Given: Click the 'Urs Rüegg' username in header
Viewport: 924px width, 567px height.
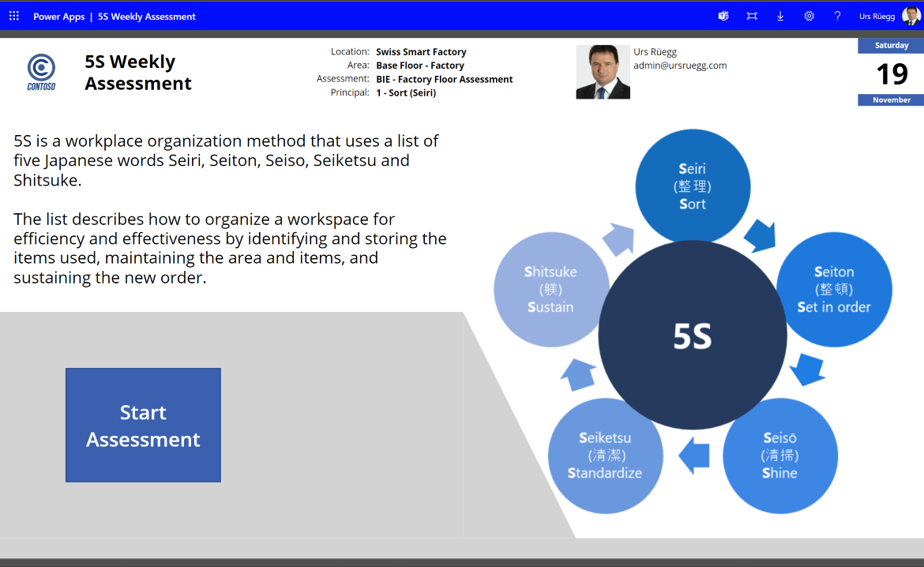Looking at the screenshot, I should click(x=877, y=17).
